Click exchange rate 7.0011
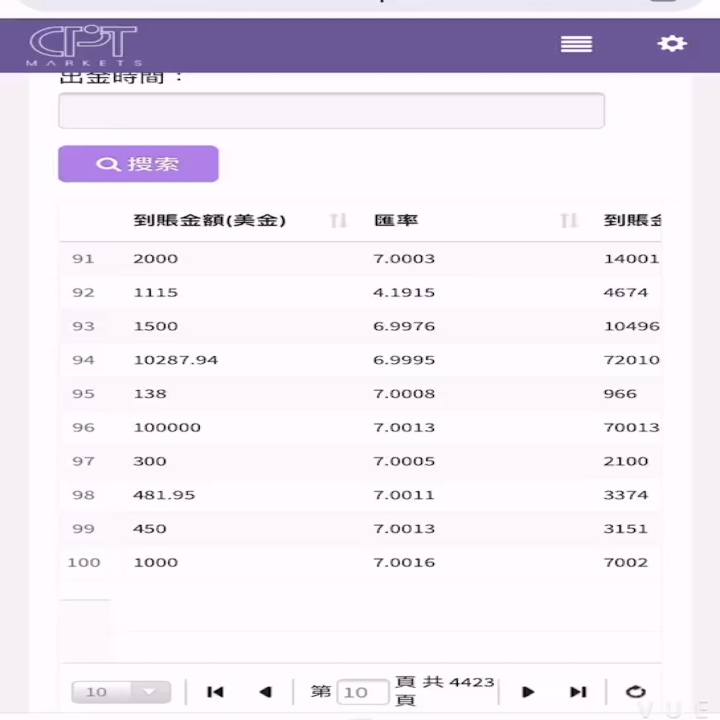This screenshot has width=720, height=720. 404,495
